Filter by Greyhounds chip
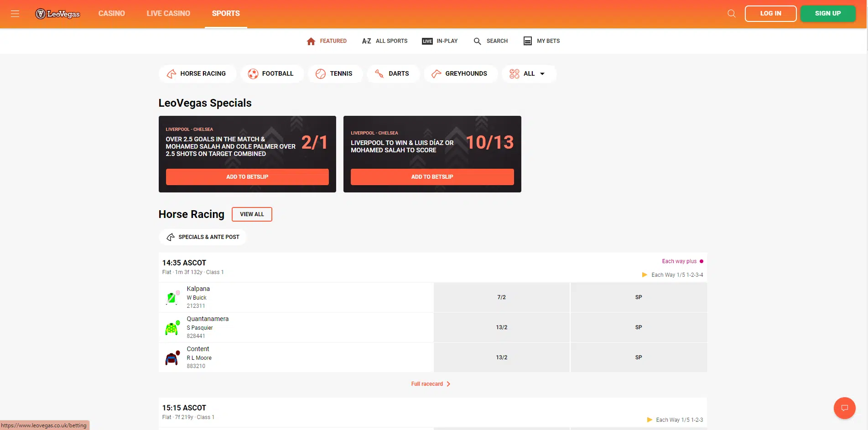 point(461,74)
